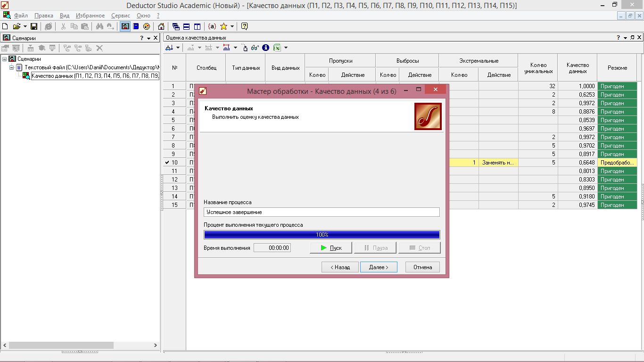Click the Open folder icon in the main toolbar
The height and width of the screenshot is (362, 644).
pyautogui.click(x=17, y=26)
